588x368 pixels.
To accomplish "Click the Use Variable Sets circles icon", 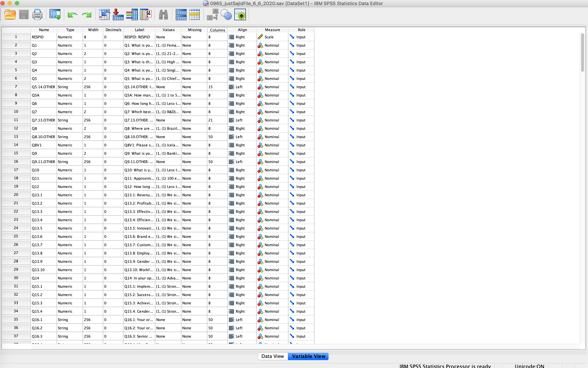I will (226, 15).
